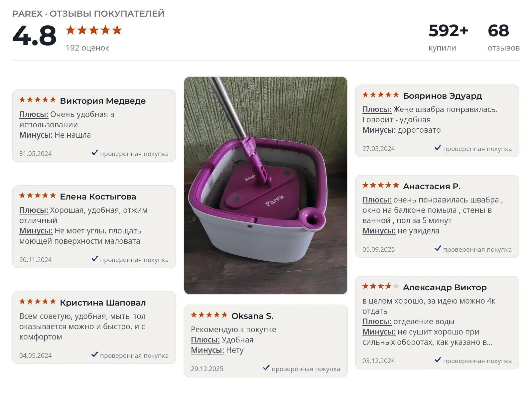
Task: Open the Parex mop bucket photo
Action: coord(266,186)
